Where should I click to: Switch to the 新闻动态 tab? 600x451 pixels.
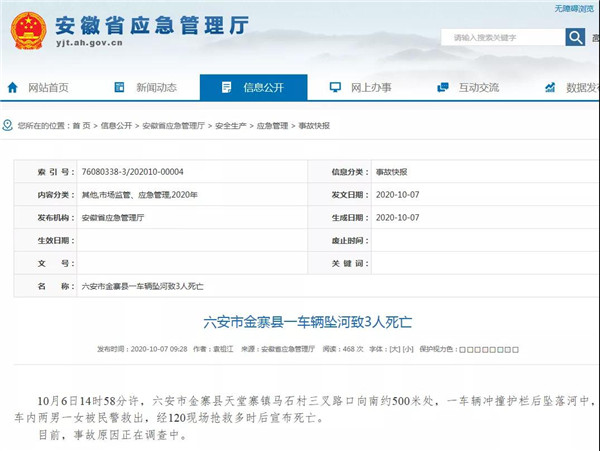(156, 88)
